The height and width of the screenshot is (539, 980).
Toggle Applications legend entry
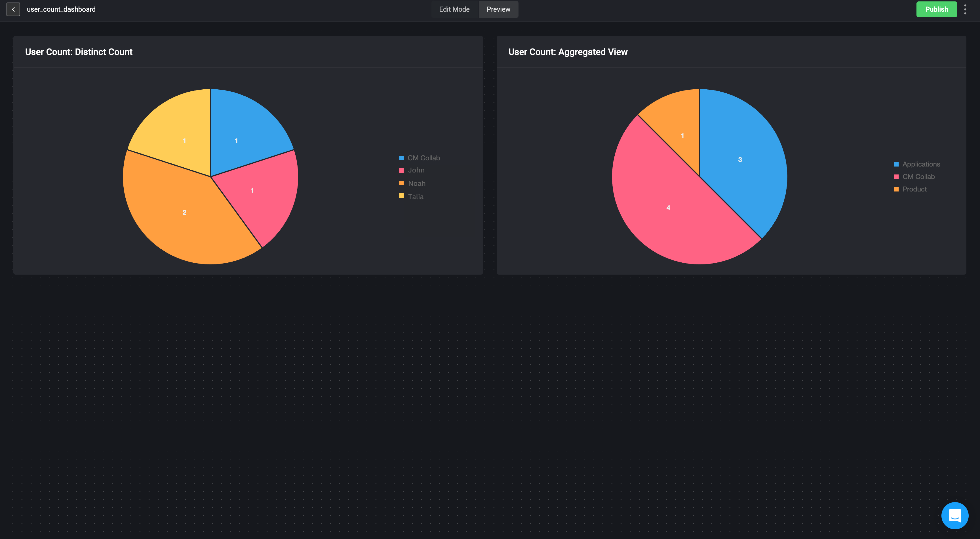tap(921, 164)
